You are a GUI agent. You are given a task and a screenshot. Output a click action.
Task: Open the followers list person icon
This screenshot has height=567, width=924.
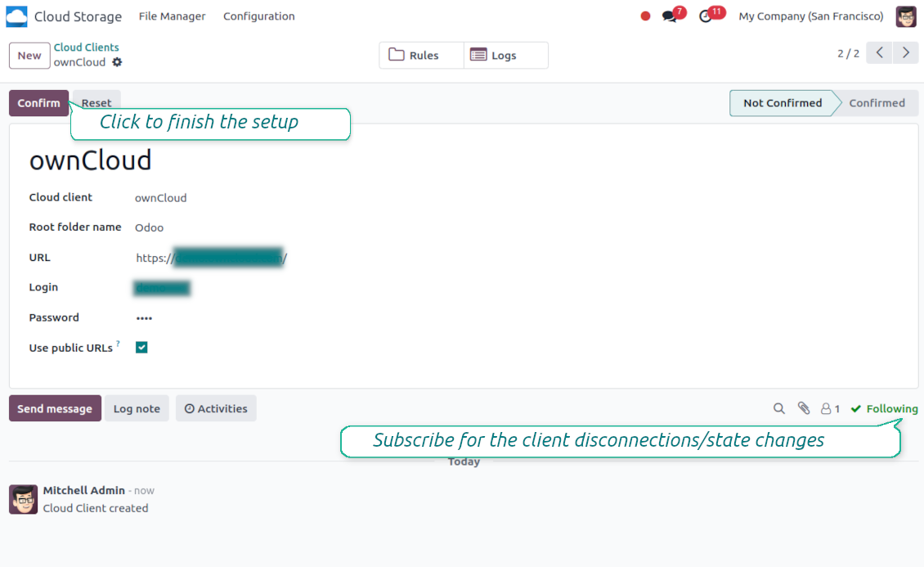tap(830, 408)
